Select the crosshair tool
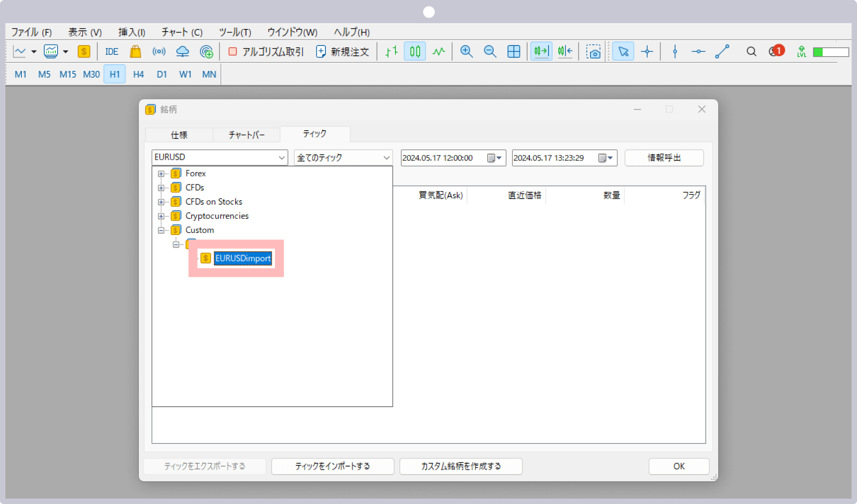Screen dimensions: 857x504 coord(647,52)
